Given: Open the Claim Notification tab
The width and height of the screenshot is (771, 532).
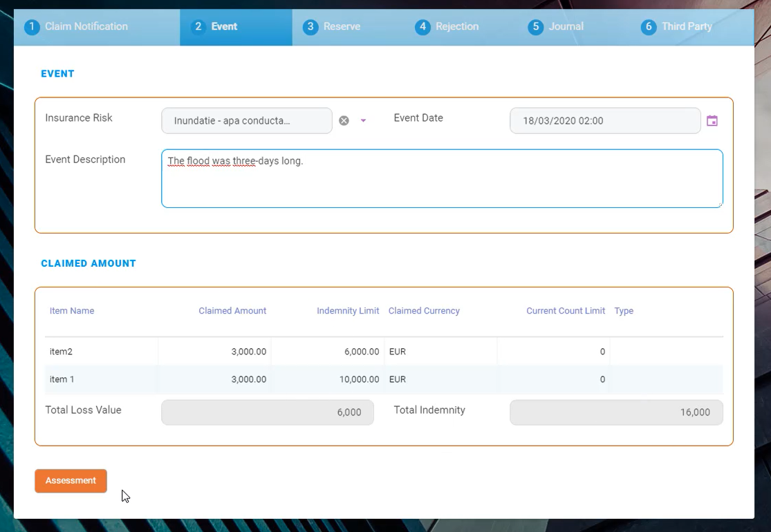Looking at the screenshot, I should 77,27.
